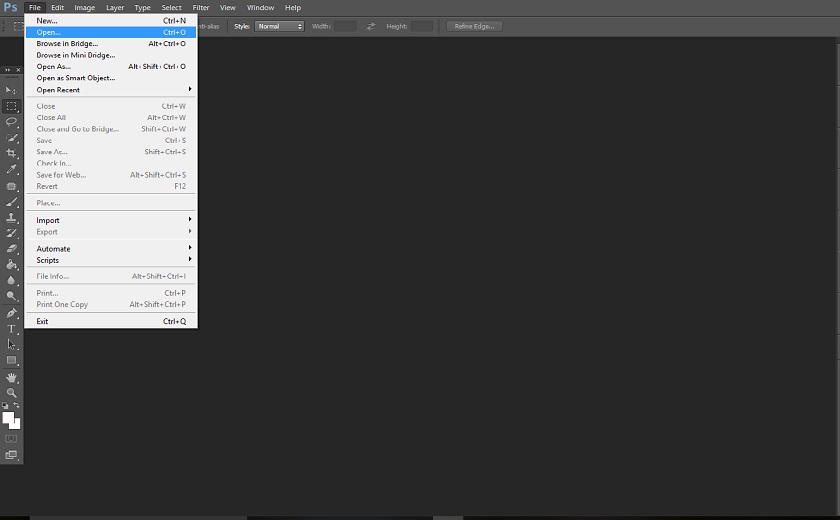Select the Horizontal Type tool
This screenshot has width=840, height=520.
[11, 329]
